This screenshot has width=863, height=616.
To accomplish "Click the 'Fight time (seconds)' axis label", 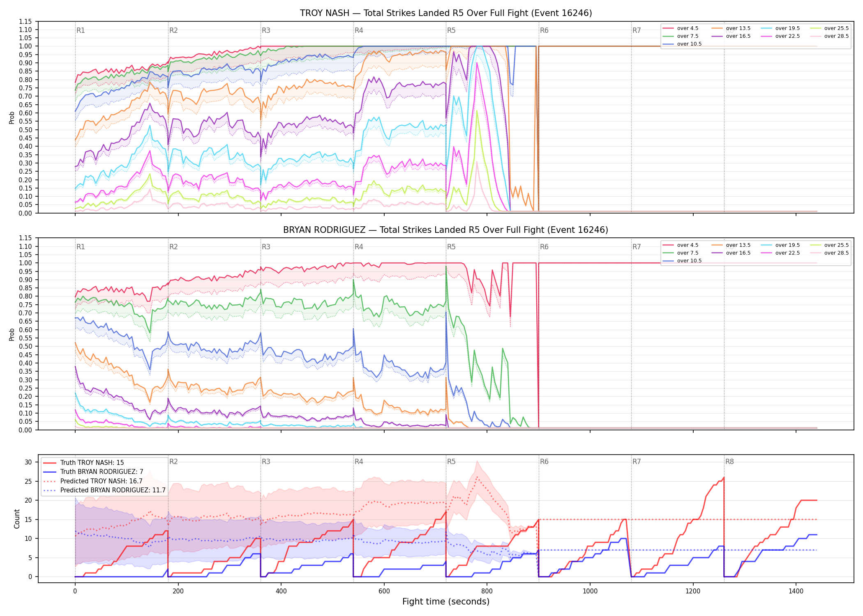I will click(446, 602).
